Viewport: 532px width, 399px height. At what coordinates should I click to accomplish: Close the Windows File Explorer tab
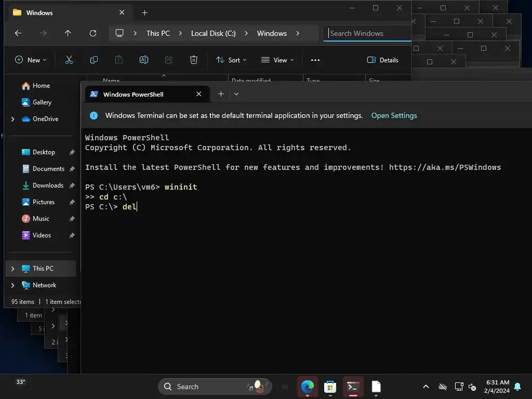(122, 12)
